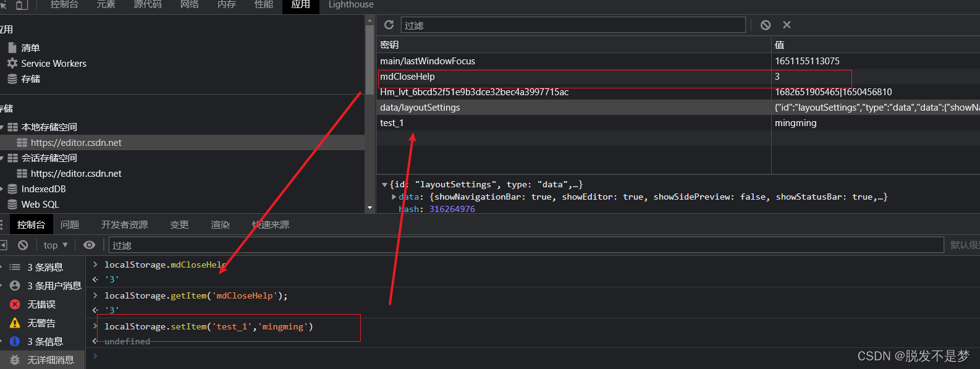Focus the console prompt input line
Viewport: 980px width, 369px height.
click(x=538, y=356)
